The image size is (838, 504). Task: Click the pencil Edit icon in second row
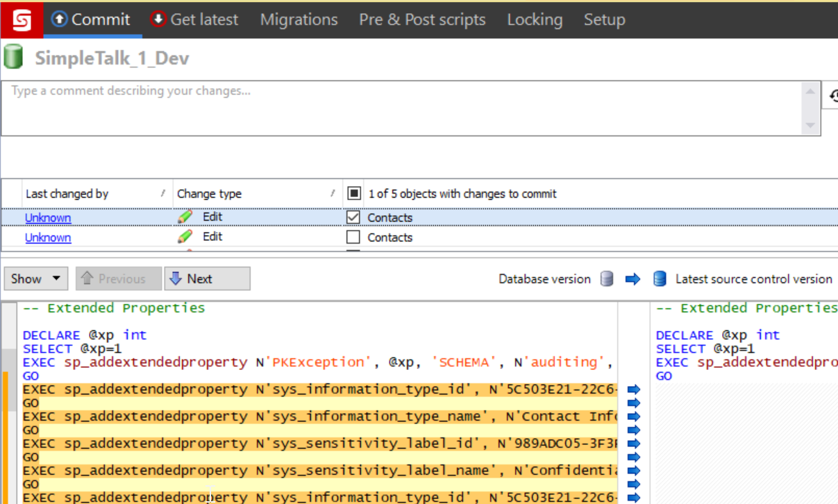(185, 237)
